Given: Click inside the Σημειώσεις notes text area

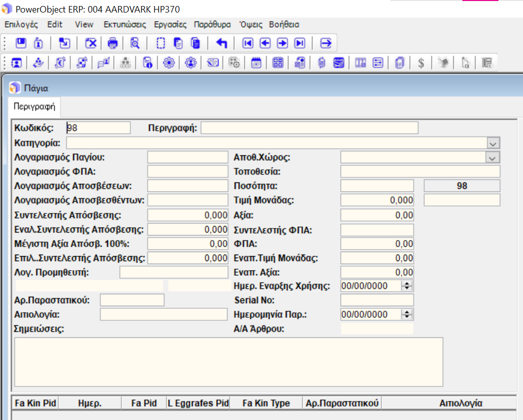Looking at the screenshot, I should 228,362.
